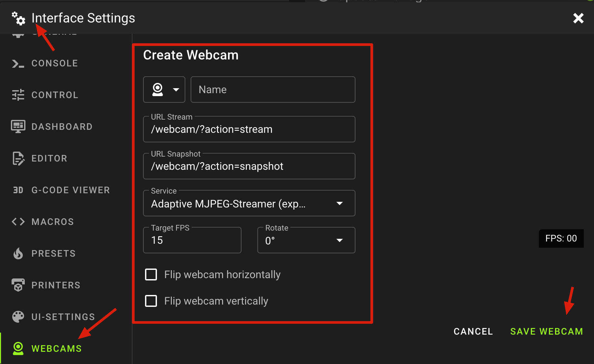Image resolution: width=594 pixels, height=364 pixels.
Task: Click the Console terminal icon in sidebar
Action: pyautogui.click(x=18, y=63)
